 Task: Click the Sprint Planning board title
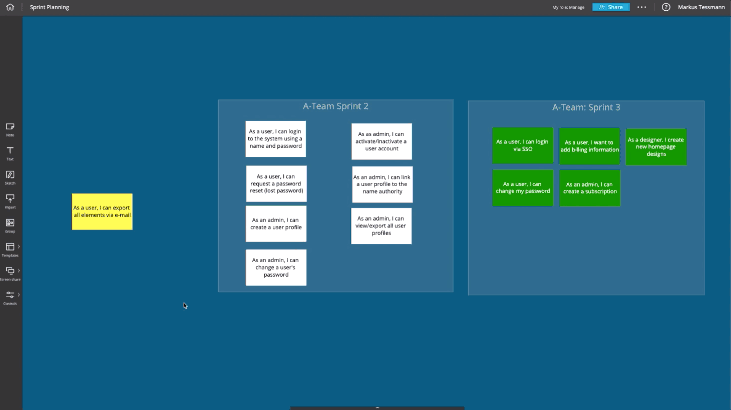[x=49, y=7]
